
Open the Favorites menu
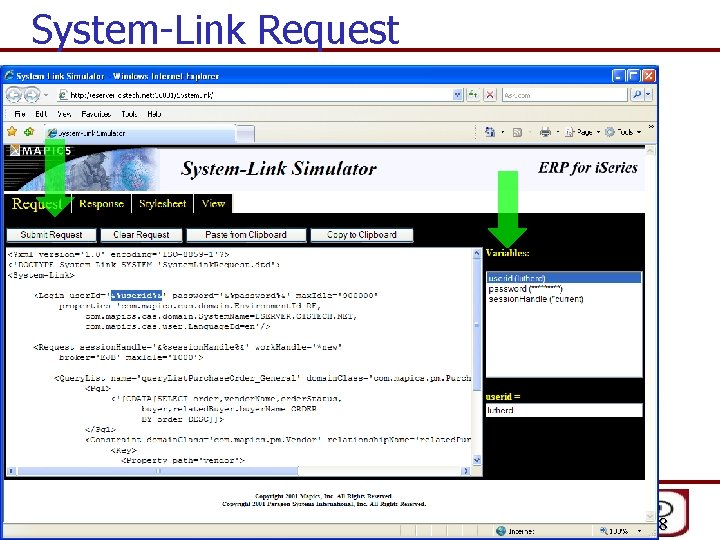pos(96,114)
